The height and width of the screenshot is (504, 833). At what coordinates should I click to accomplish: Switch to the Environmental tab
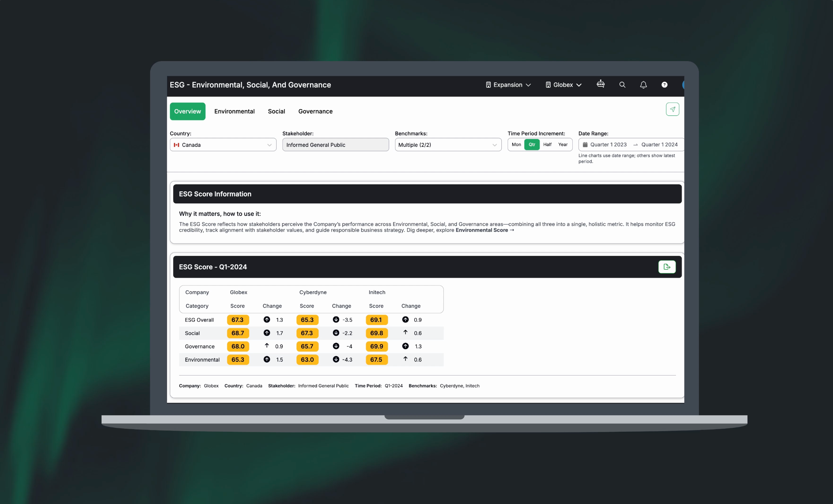point(234,111)
